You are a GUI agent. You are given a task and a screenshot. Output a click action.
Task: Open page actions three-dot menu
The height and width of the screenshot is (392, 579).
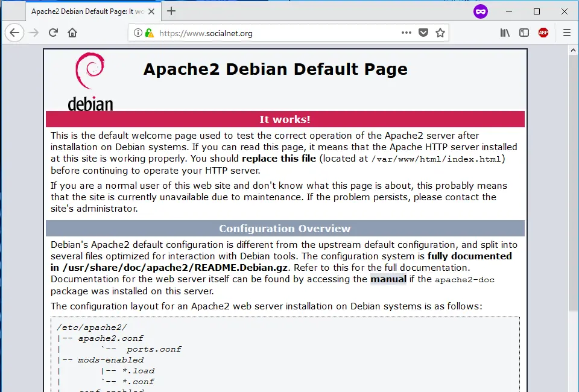(x=406, y=33)
